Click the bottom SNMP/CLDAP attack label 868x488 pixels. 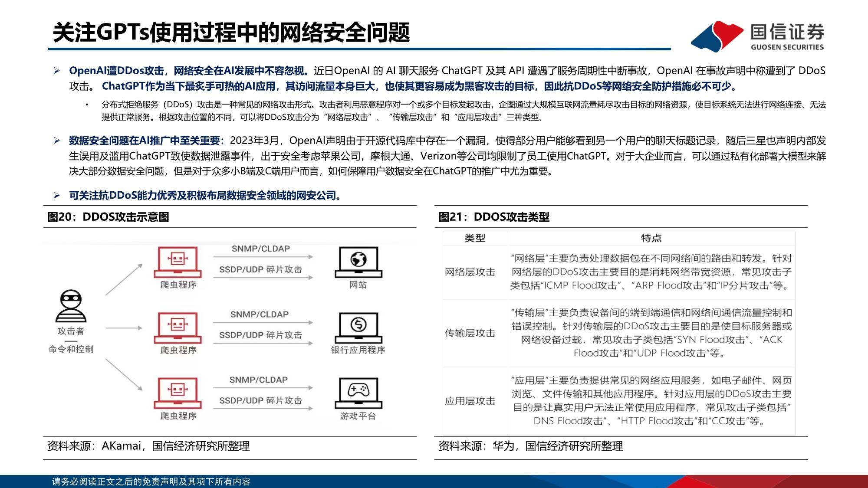[x=259, y=380]
